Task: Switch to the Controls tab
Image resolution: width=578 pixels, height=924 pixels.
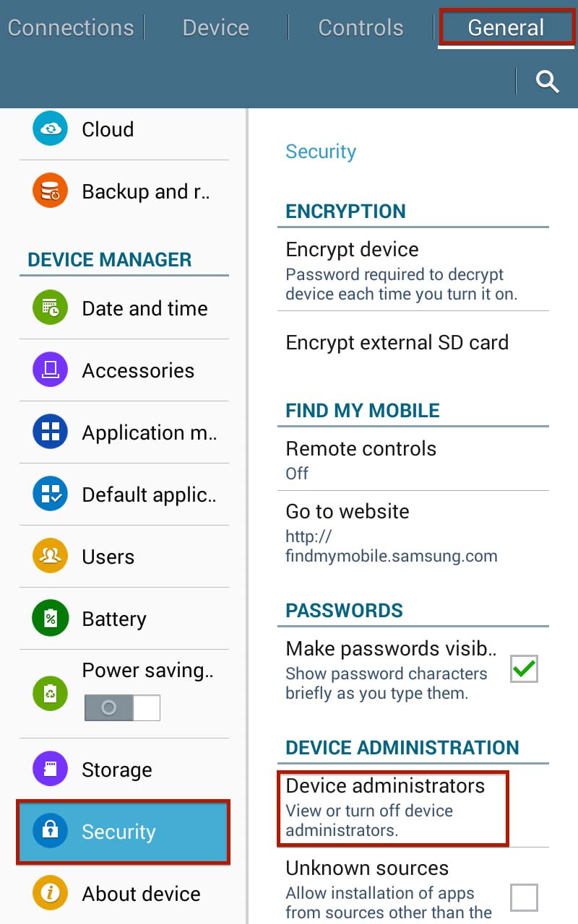Action: [361, 28]
